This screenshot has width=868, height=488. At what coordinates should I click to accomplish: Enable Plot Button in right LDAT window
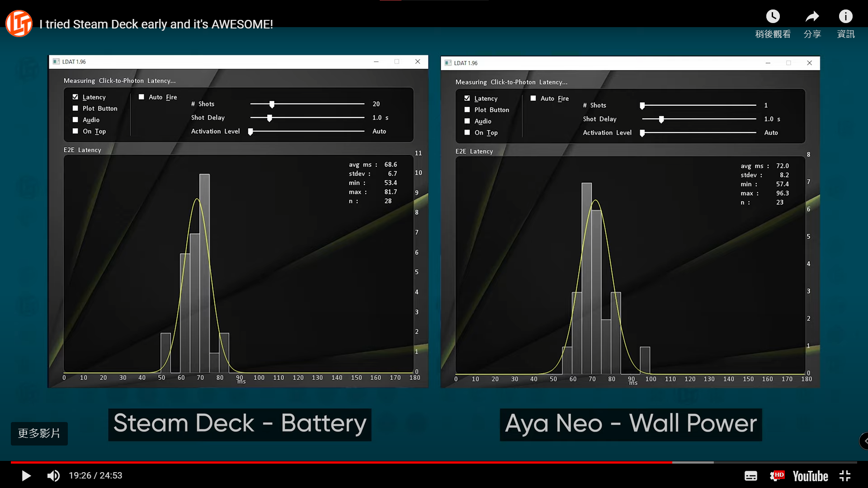tap(467, 110)
